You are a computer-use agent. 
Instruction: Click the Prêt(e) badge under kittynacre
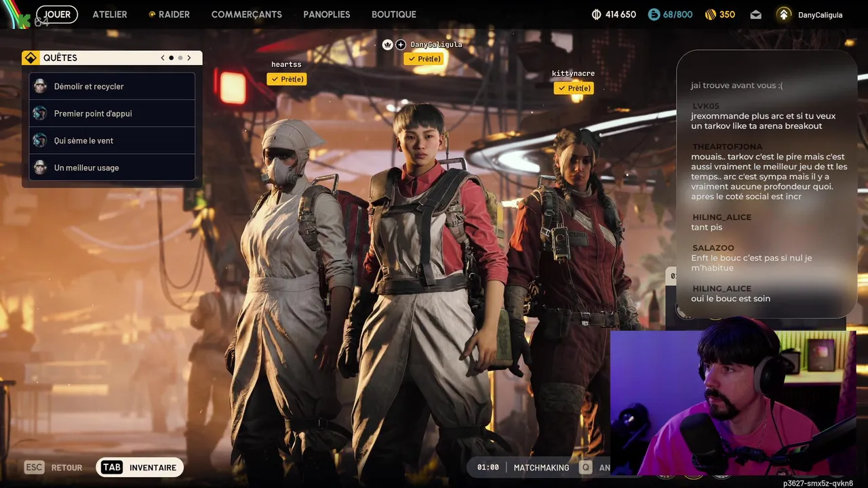point(574,88)
